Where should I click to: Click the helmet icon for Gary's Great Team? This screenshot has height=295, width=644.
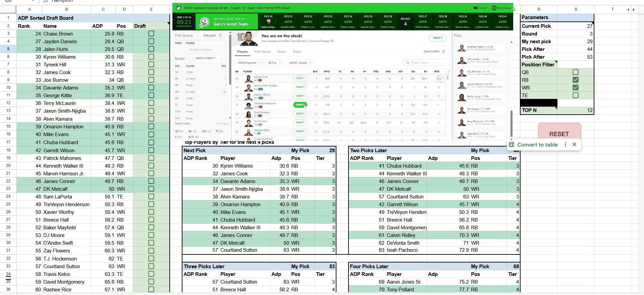[x=205, y=22]
